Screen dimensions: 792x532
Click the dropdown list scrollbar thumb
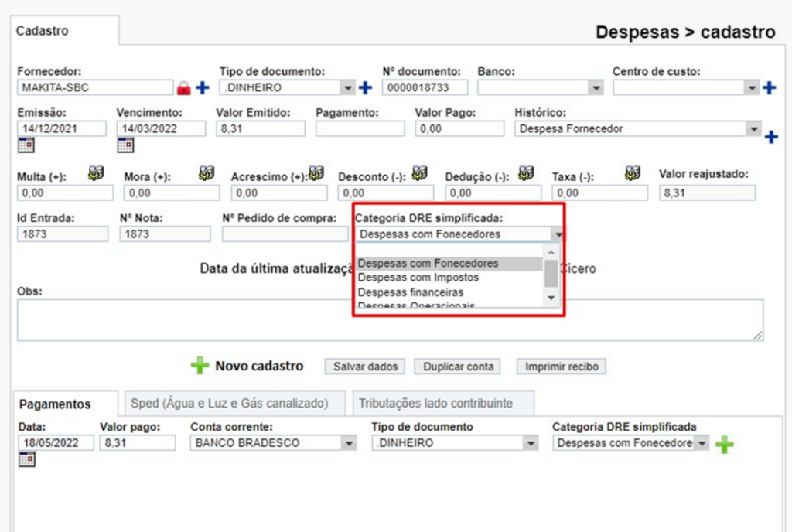coord(551,273)
